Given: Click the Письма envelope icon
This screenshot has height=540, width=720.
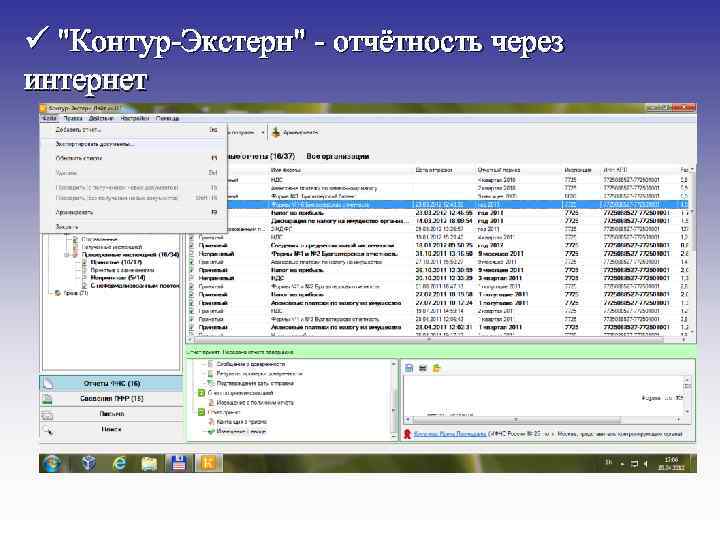Looking at the screenshot, I should [47, 416].
